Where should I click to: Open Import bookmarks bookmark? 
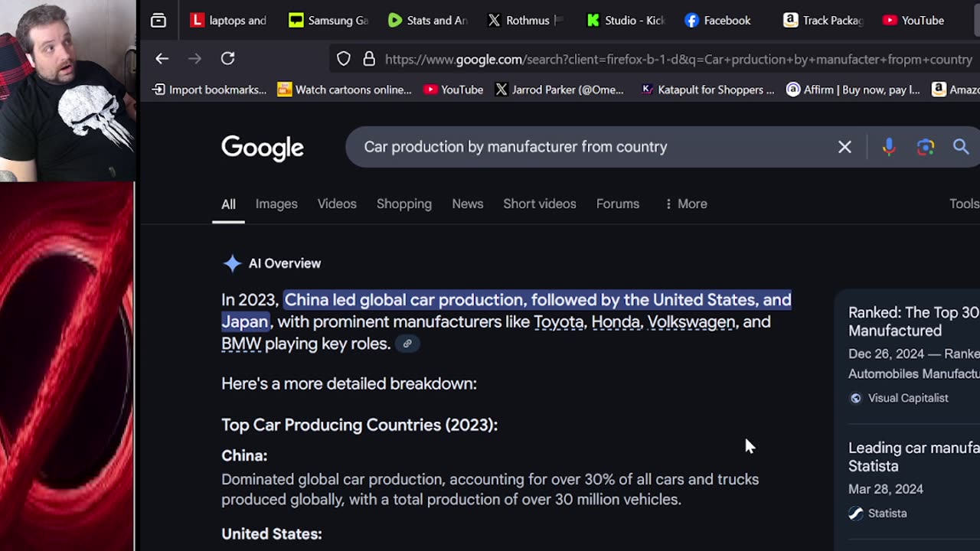[x=209, y=90]
